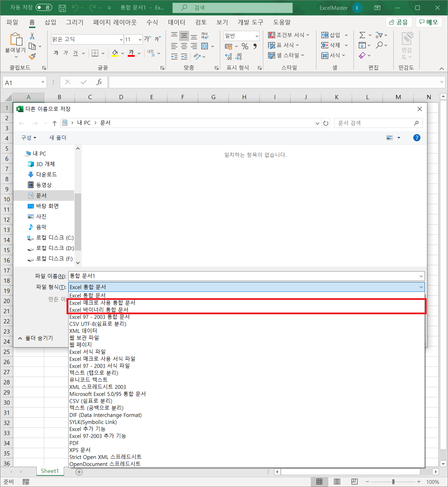
Task: Click Increase Decimal icon
Action: coord(229,56)
